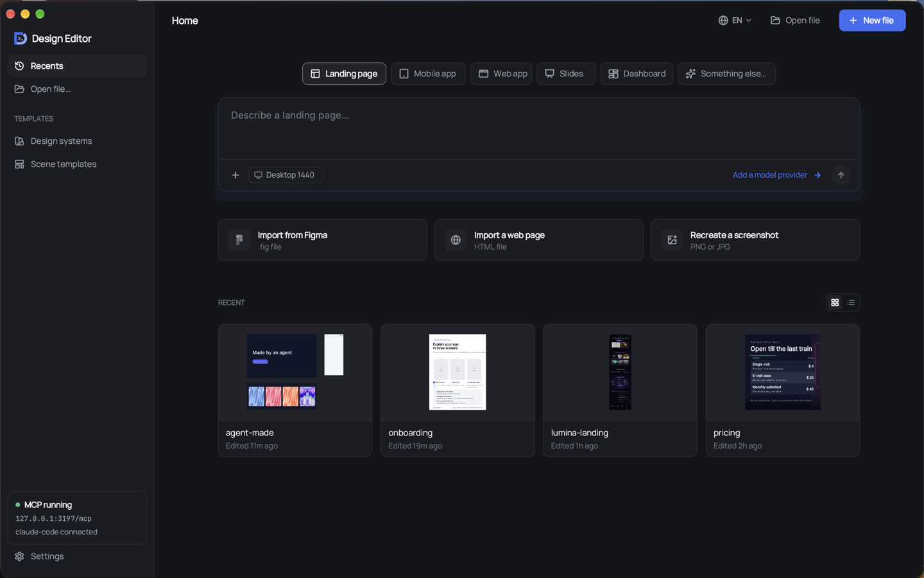This screenshot has width=924, height=578.
Task: Open the onboarding file thumbnail
Action: [458, 372]
